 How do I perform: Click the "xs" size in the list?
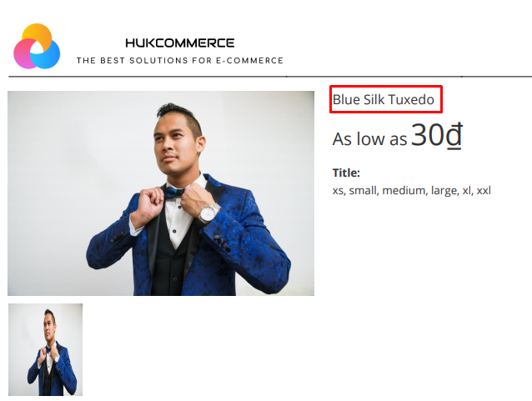[339, 191]
